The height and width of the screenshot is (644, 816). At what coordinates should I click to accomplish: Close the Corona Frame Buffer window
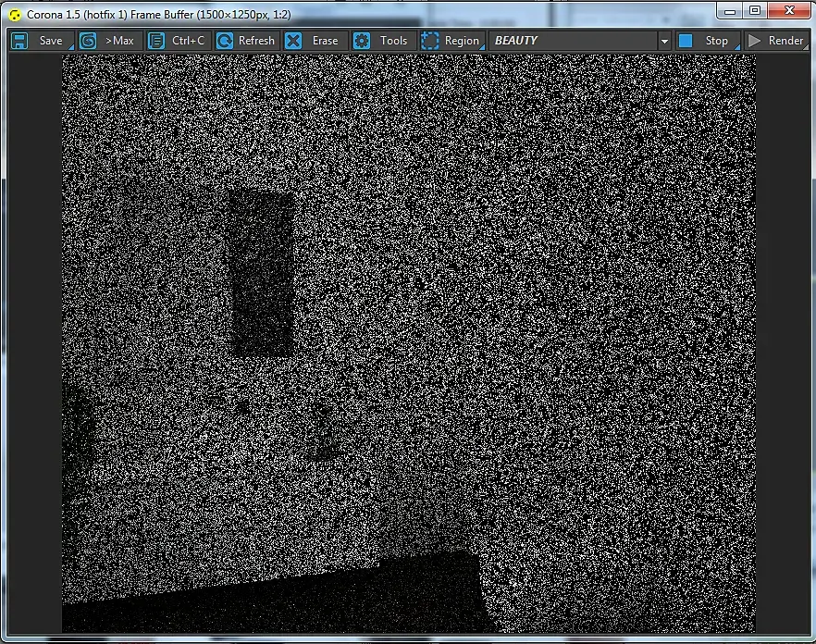tap(789, 10)
